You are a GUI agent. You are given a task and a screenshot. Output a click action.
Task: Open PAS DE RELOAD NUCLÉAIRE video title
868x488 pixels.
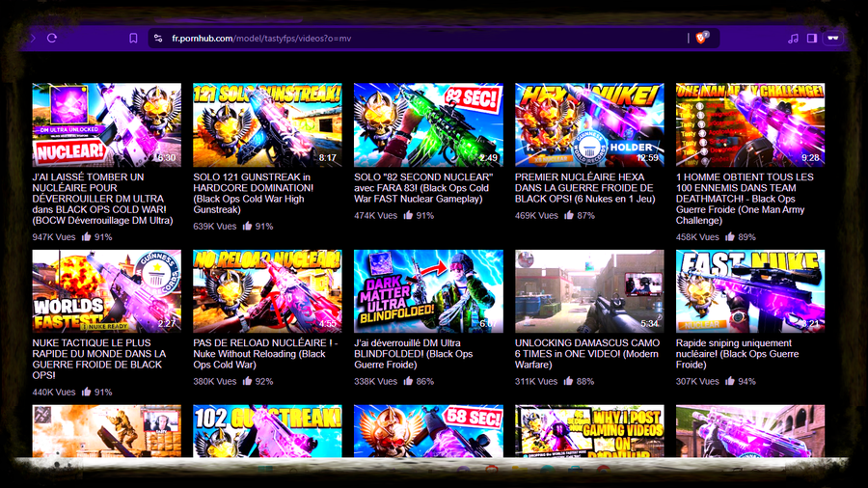pos(265,354)
